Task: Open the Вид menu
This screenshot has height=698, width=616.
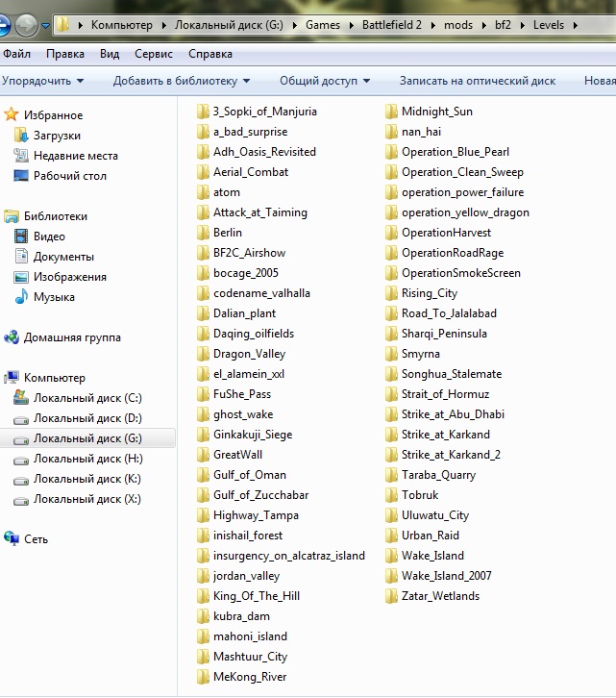Action: 110,54
